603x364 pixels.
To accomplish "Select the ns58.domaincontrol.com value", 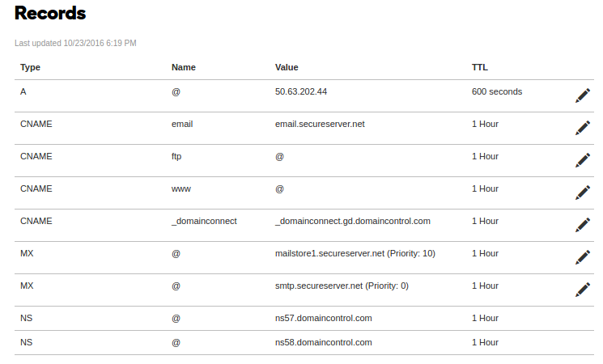I will click(324, 342).
